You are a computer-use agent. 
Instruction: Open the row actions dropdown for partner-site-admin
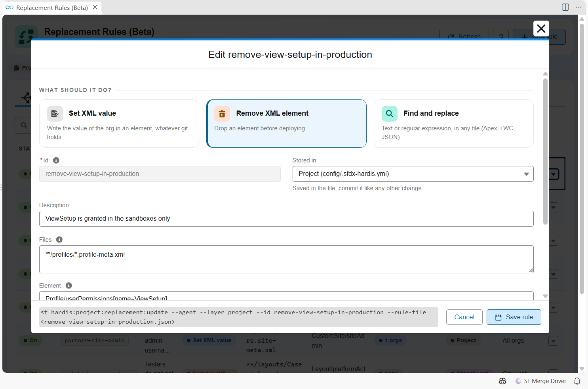[x=554, y=341]
